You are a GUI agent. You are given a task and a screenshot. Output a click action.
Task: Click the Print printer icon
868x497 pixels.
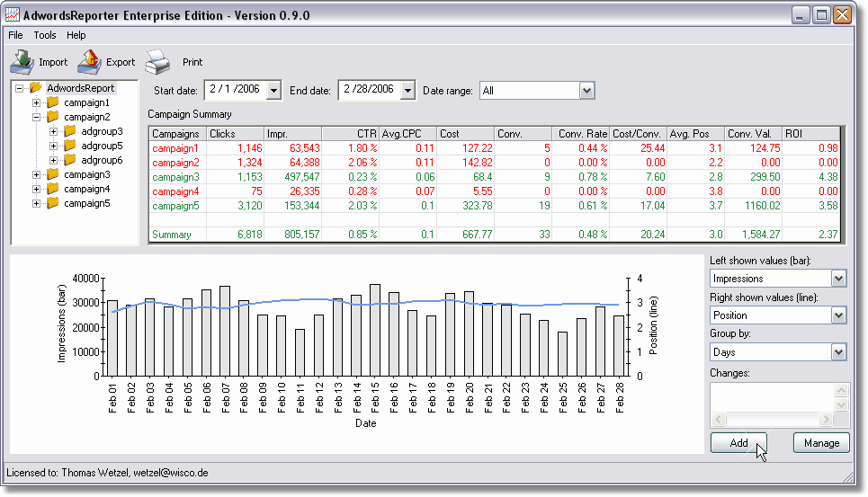click(x=158, y=62)
